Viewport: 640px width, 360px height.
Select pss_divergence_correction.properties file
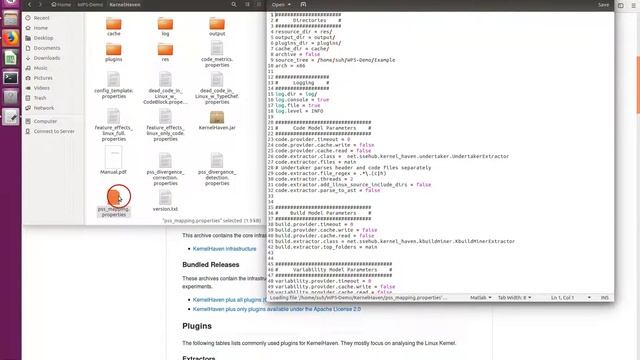[165, 161]
